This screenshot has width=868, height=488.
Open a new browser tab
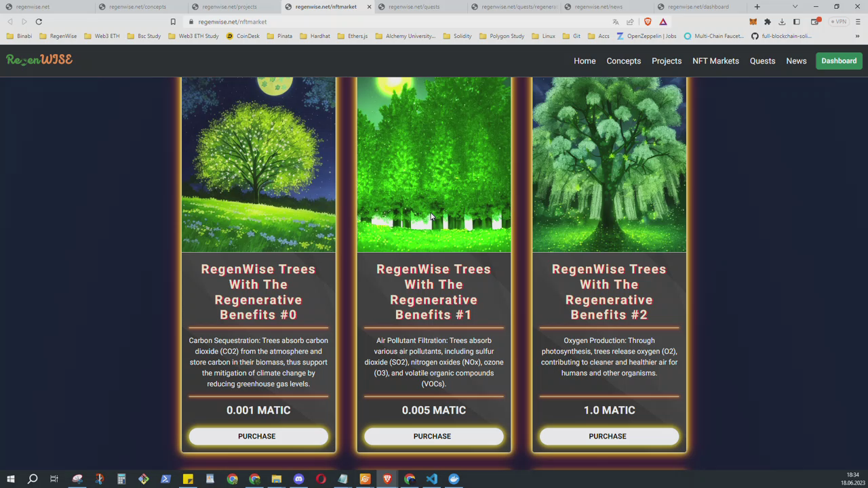coord(757,7)
